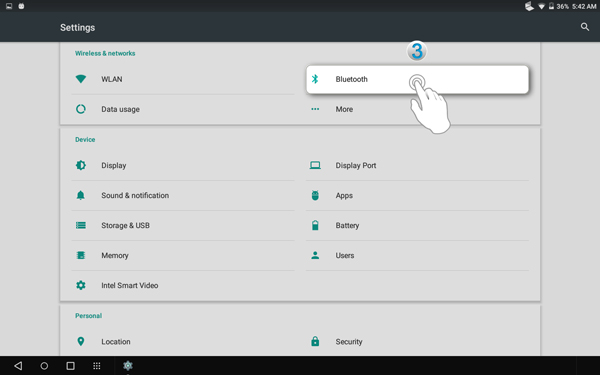Tap the Home circle navigation button
600x375 pixels.
click(44, 365)
